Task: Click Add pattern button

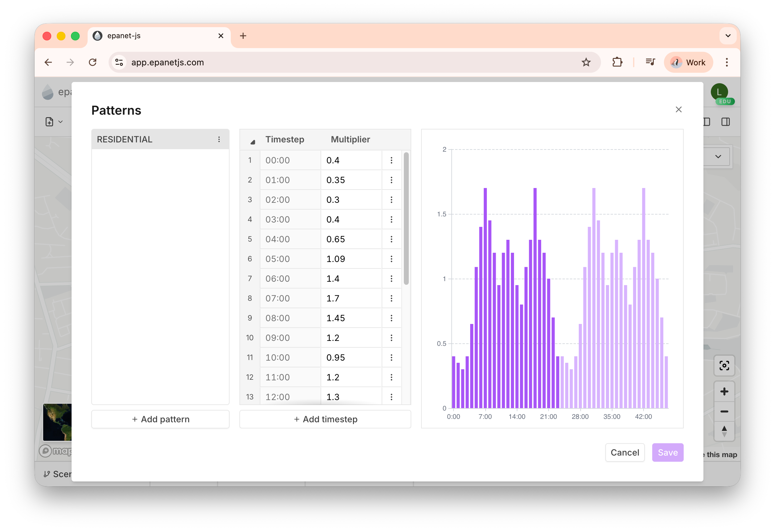Action: pyautogui.click(x=160, y=419)
